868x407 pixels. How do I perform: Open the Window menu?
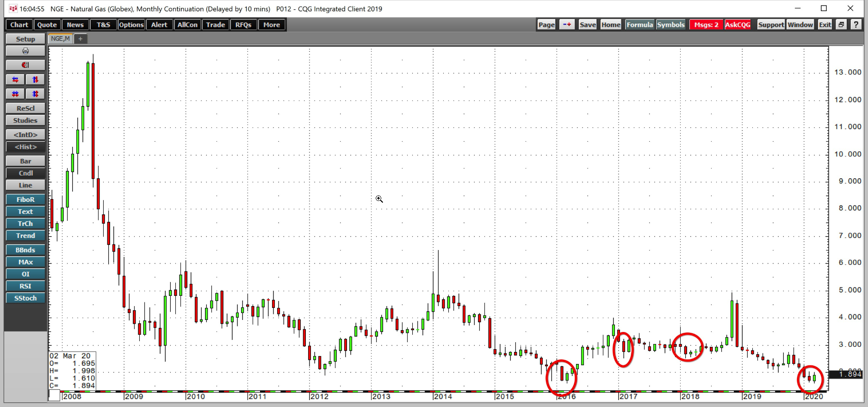800,25
